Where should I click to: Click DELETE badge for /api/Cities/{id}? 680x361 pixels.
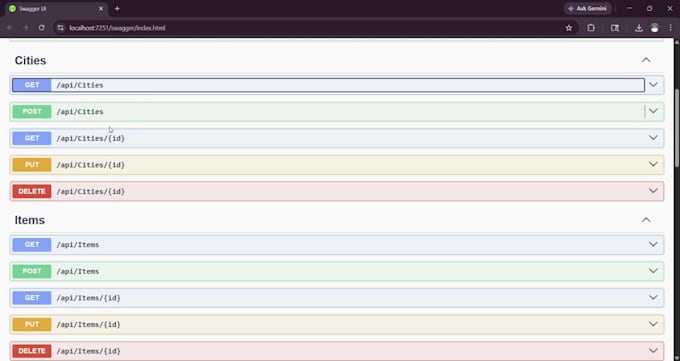[x=32, y=191]
